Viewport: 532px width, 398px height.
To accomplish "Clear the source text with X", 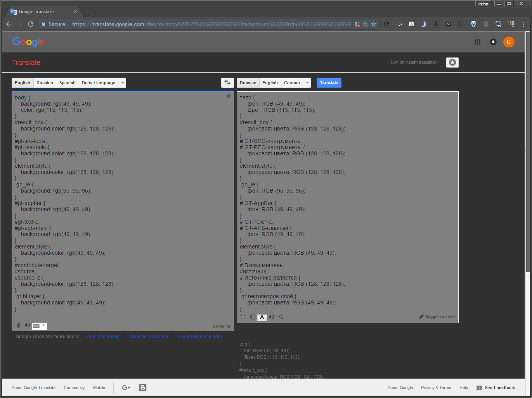I will 228,96.
